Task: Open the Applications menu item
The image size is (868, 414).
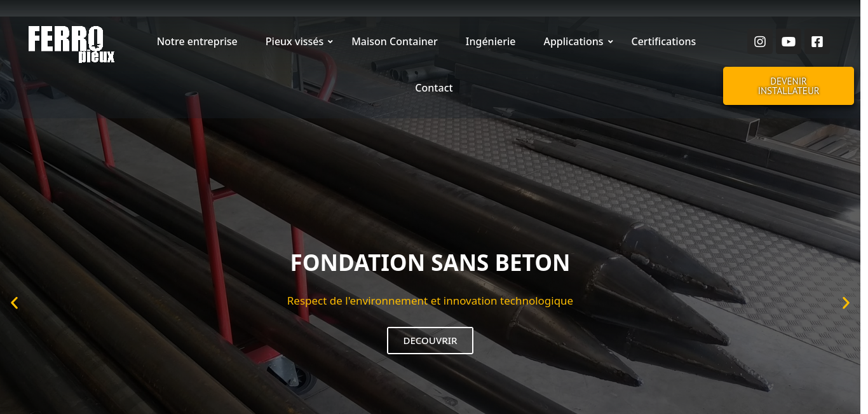Action: [x=573, y=41]
